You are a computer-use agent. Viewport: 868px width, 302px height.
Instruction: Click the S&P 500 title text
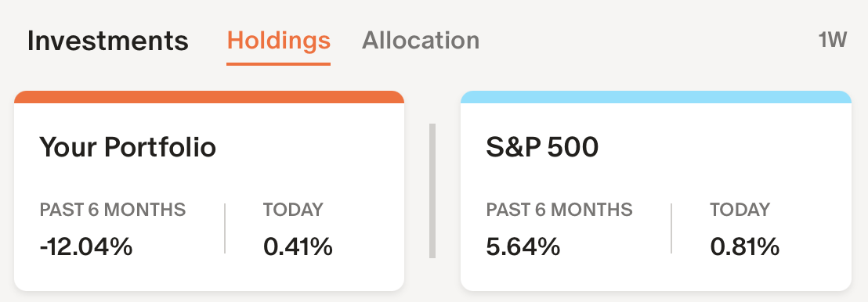[542, 148]
